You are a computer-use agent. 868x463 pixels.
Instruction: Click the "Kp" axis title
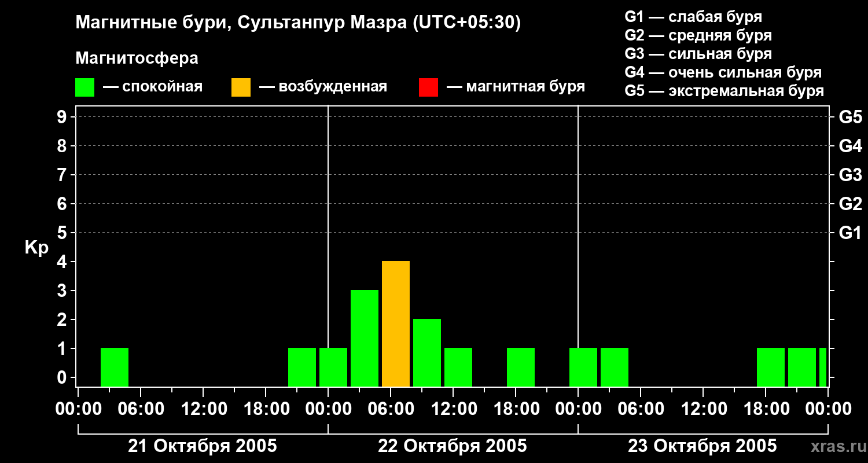tap(36, 248)
